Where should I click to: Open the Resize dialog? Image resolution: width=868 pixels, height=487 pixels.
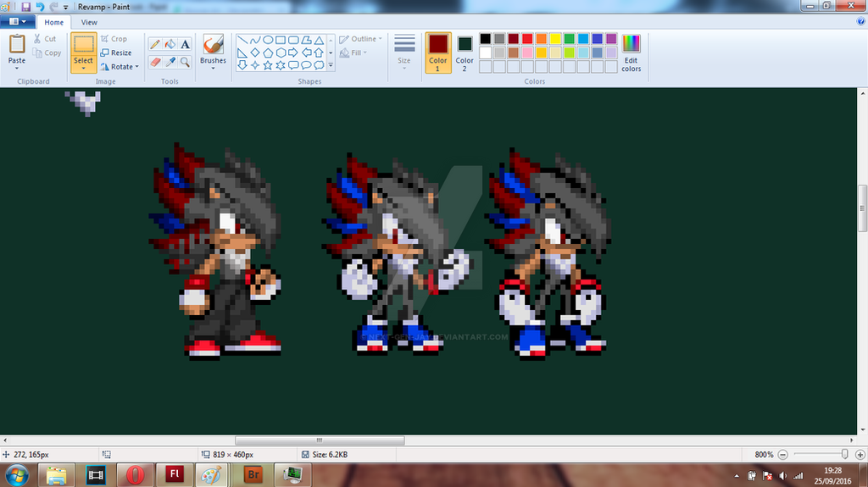[116, 53]
